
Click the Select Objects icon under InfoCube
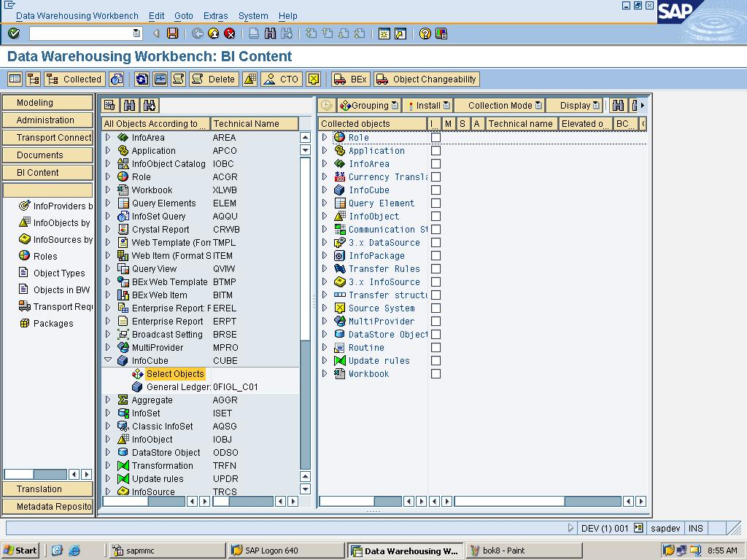[138, 374]
